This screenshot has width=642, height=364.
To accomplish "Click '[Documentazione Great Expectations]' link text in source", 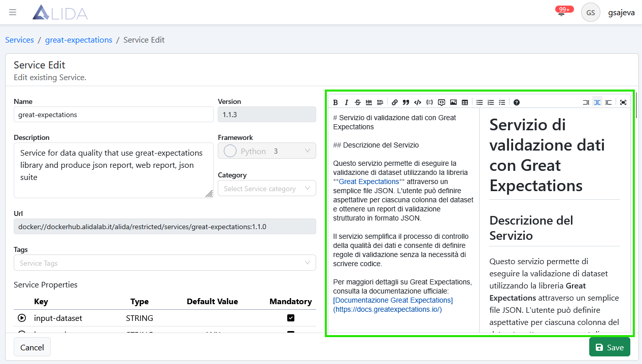I will coord(393,300).
